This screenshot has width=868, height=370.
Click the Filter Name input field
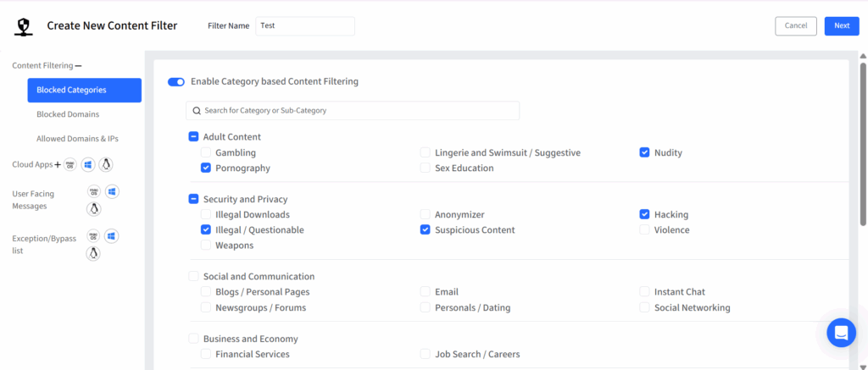[x=304, y=26]
